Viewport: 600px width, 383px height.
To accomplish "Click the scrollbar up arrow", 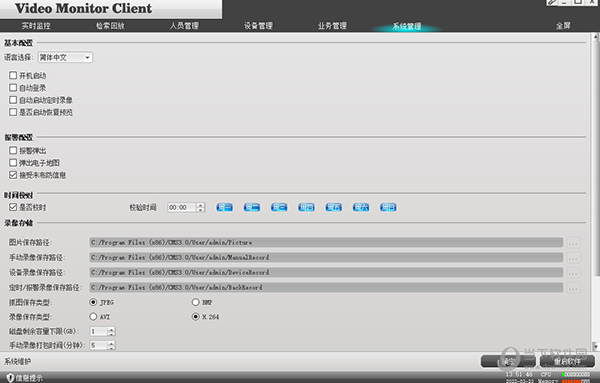I will [x=595, y=37].
